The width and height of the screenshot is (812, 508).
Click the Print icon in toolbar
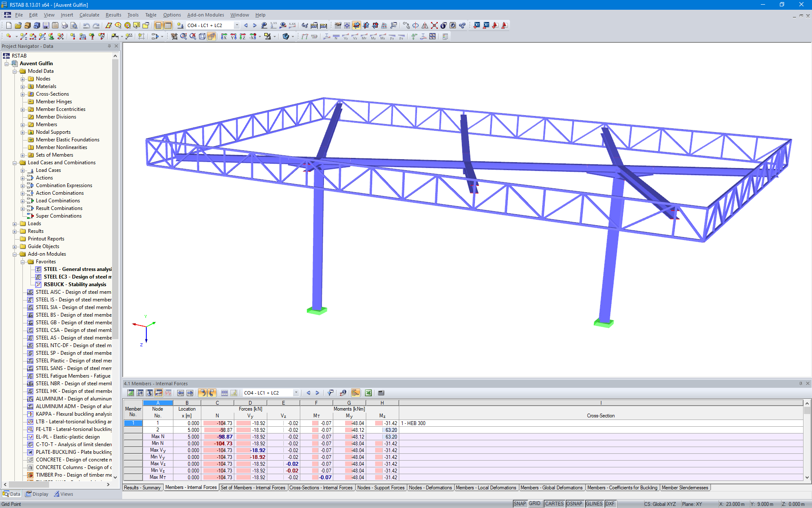tap(64, 25)
